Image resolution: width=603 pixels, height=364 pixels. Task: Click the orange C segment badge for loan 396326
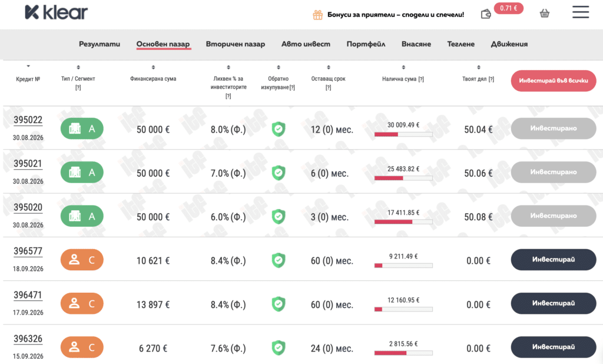click(x=82, y=347)
